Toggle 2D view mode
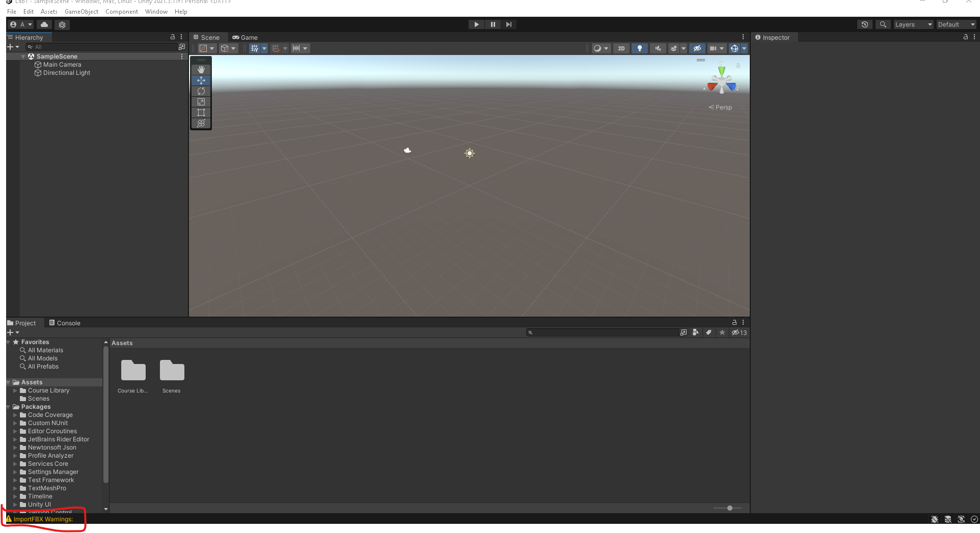980x533 pixels. pos(621,48)
